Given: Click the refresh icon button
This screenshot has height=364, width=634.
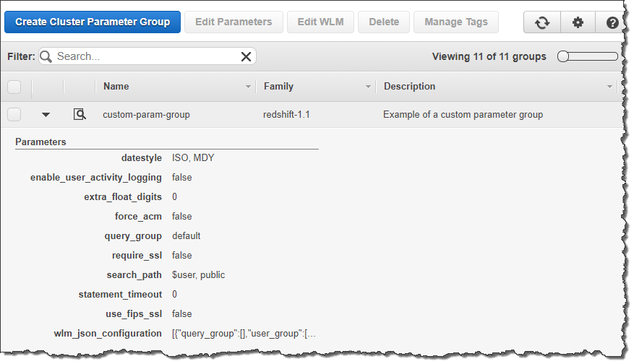Looking at the screenshot, I should tap(541, 22).
